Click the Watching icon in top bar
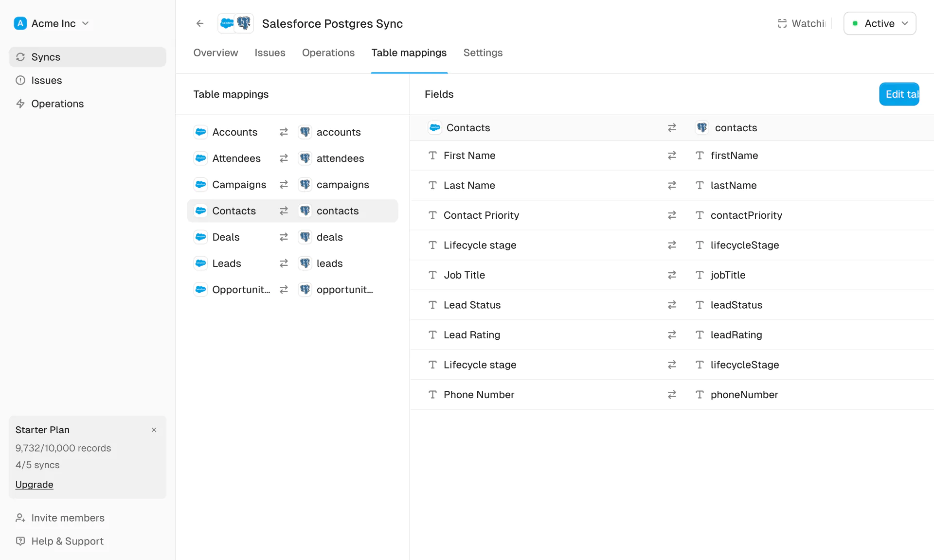 pyautogui.click(x=782, y=23)
